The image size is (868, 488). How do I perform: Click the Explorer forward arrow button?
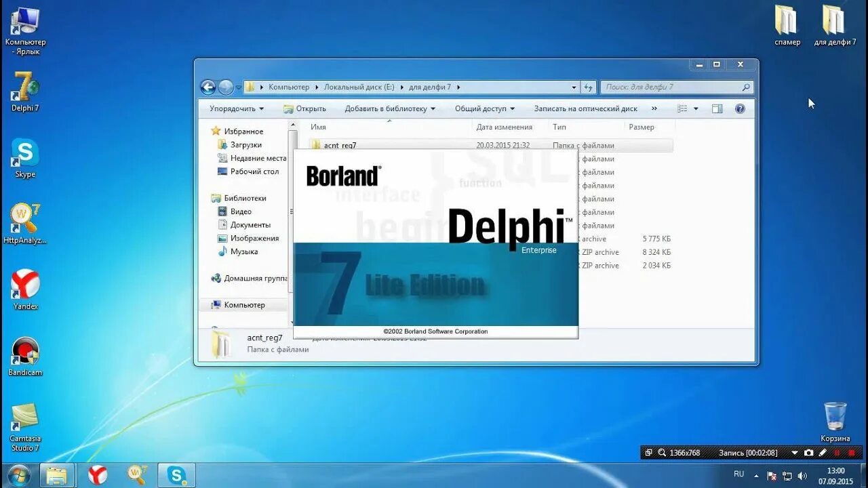[226, 87]
